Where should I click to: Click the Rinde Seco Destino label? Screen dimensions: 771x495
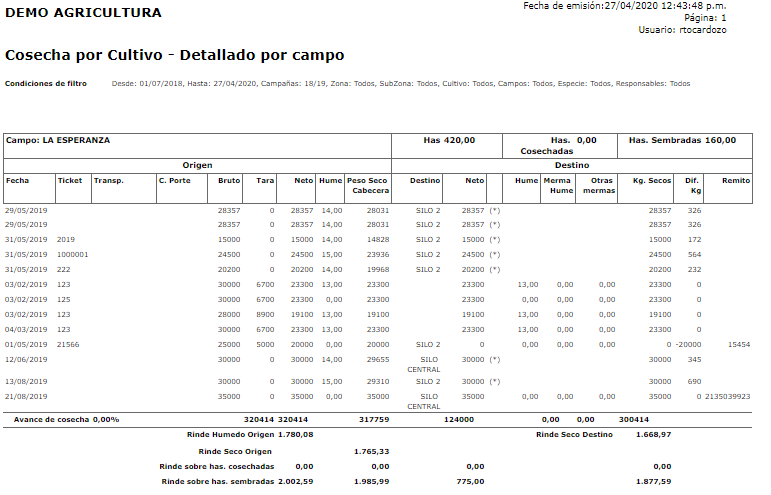point(574,435)
